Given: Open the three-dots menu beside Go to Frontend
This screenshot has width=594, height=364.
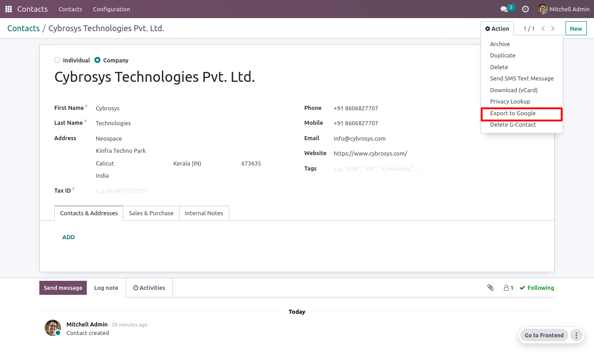Looking at the screenshot, I should [x=576, y=335].
